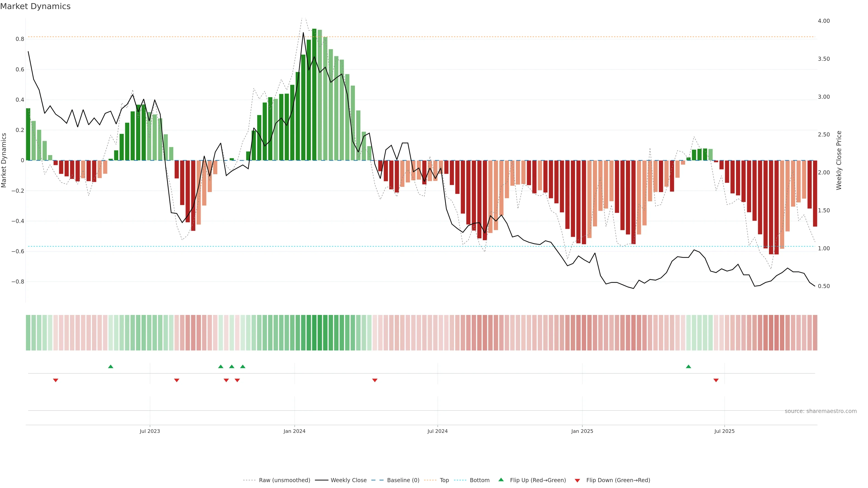868x488 pixels.
Task: Toggle the Top legend entry
Action: click(x=444, y=480)
